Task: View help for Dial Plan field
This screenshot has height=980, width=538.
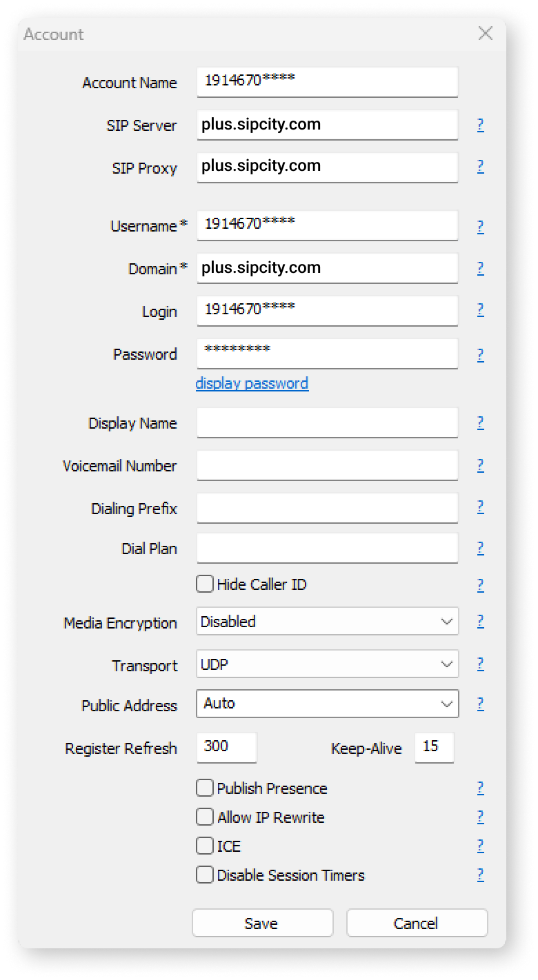Action: coord(480,548)
